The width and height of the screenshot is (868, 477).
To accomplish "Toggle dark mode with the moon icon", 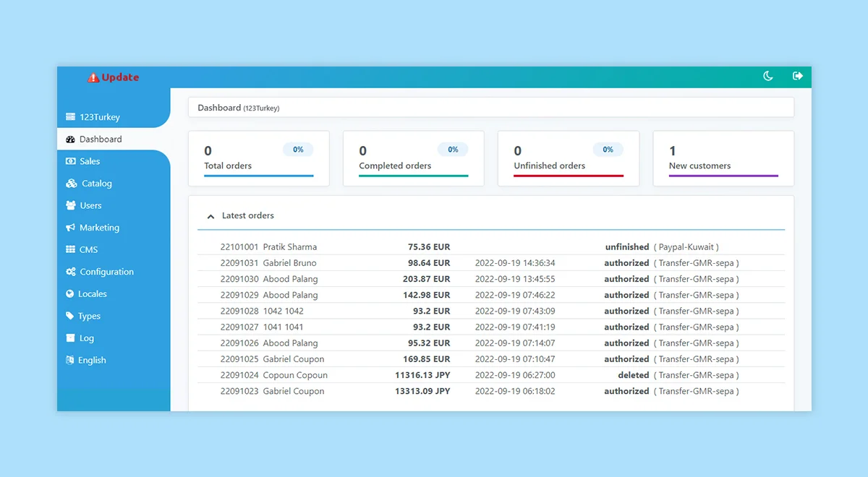I will (767, 76).
